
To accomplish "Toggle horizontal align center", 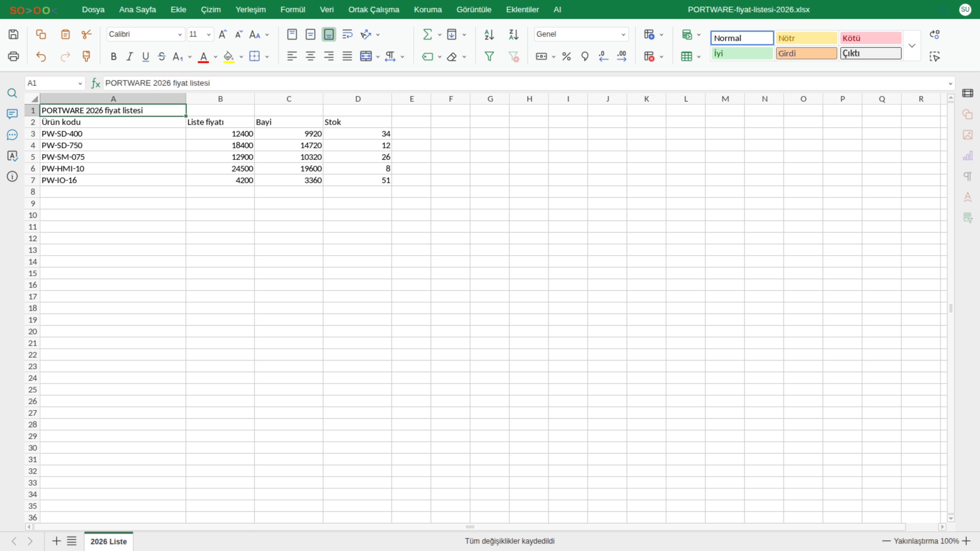I will (x=311, y=56).
